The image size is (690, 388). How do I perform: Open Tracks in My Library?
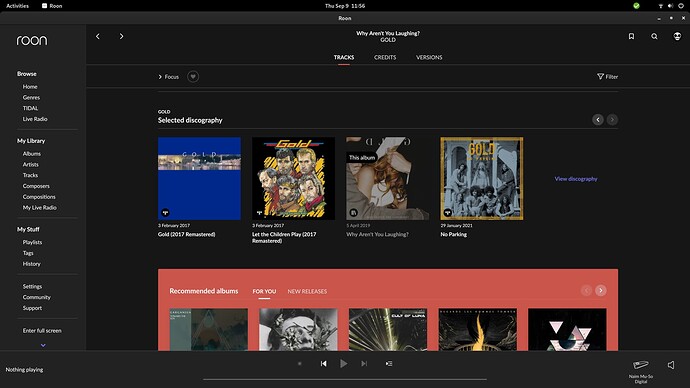pyautogui.click(x=30, y=175)
